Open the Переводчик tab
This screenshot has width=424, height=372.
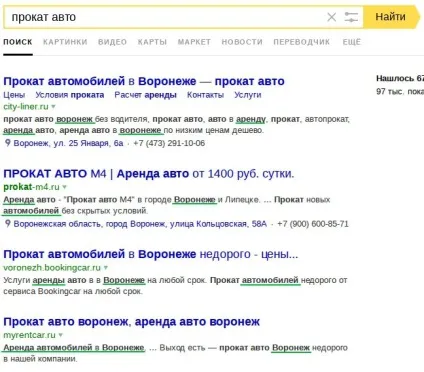(302, 42)
